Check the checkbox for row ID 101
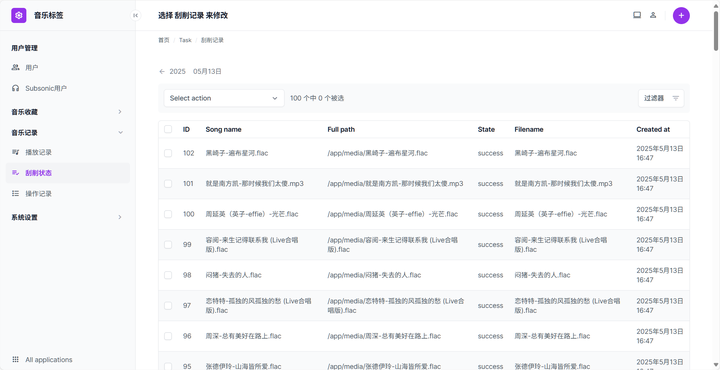This screenshot has width=720, height=370. [x=168, y=184]
